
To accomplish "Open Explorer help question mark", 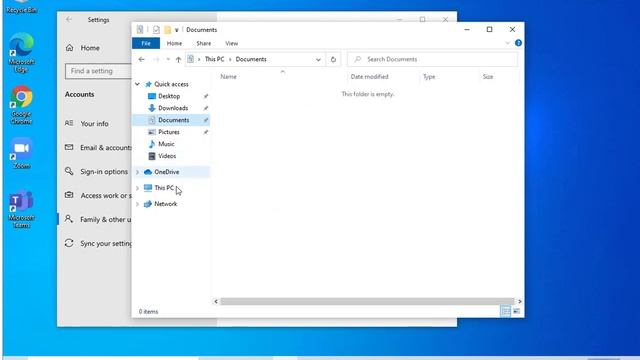I will click(518, 43).
